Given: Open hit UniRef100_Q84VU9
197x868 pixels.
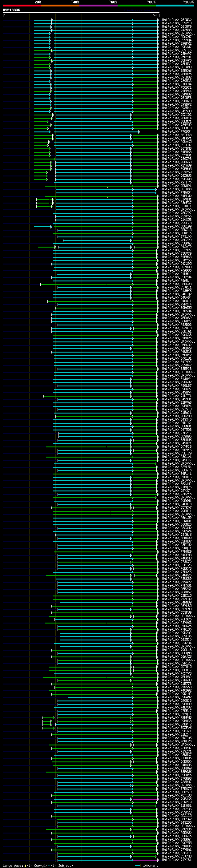Looking at the screenshot, I should click(177, 125).
